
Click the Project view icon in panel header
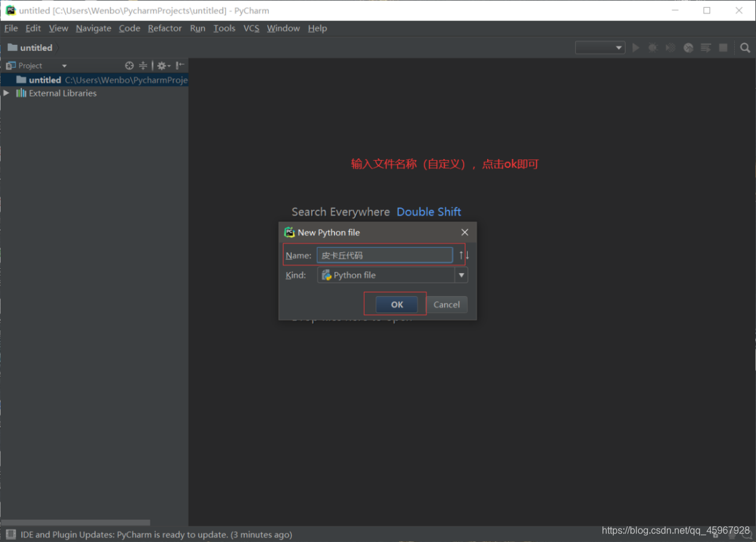(10, 66)
